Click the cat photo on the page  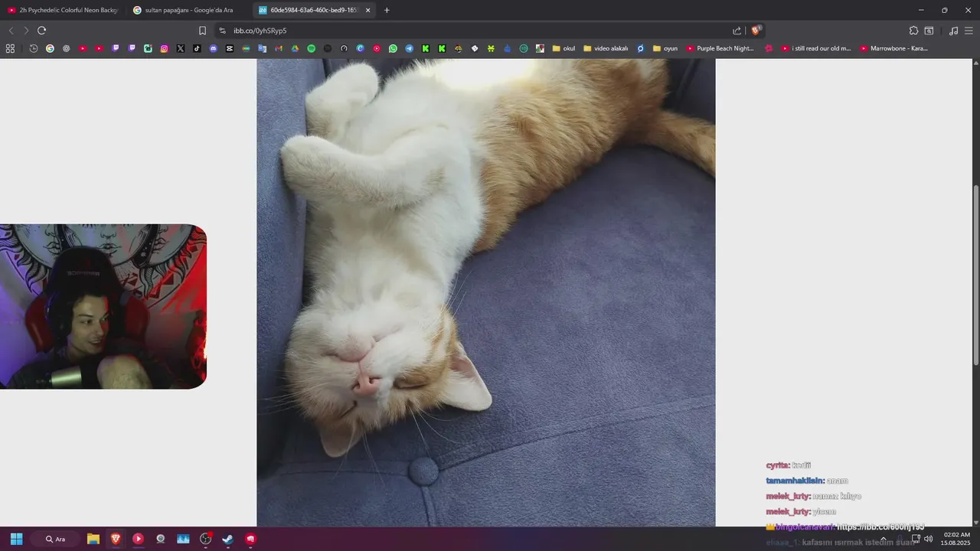485,292
